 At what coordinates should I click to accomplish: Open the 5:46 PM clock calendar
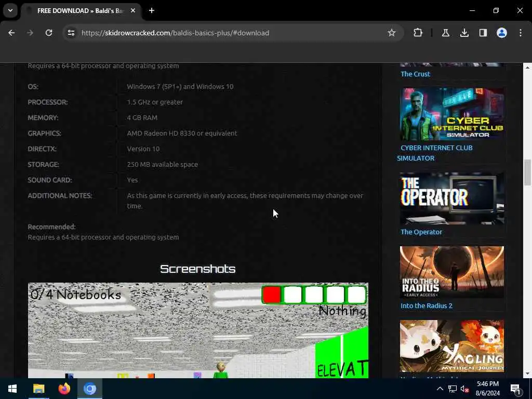487,389
